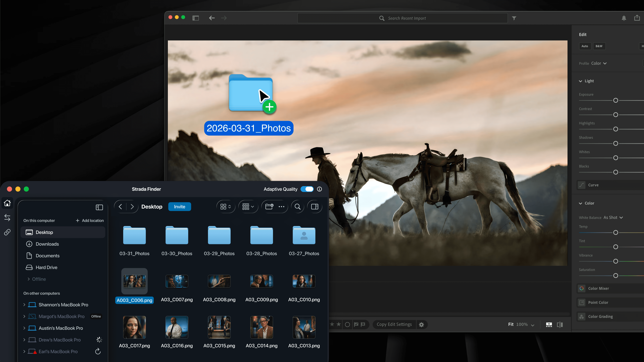Collapse the Color section

coord(580,203)
